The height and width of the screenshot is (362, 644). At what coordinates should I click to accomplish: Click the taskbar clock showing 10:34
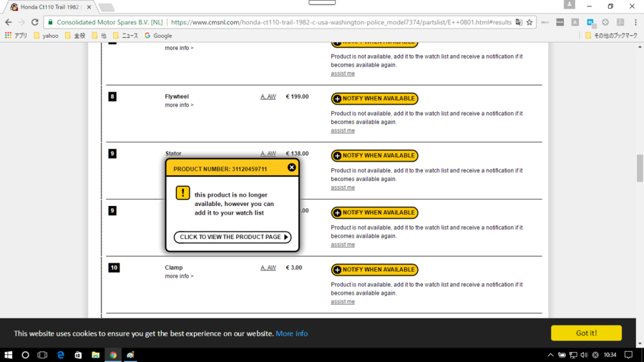point(610,355)
